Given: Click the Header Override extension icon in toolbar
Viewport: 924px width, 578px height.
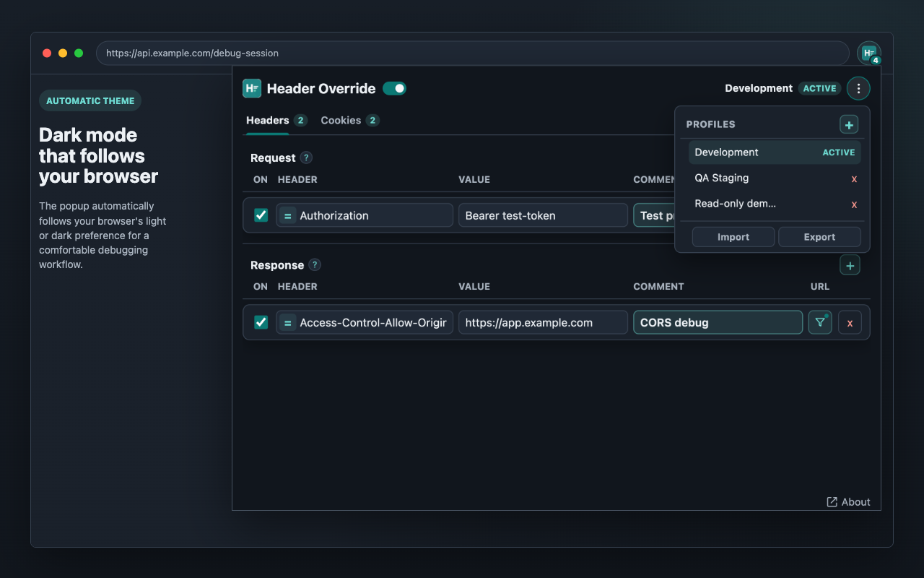Looking at the screenshot, I should coord(869,53).
